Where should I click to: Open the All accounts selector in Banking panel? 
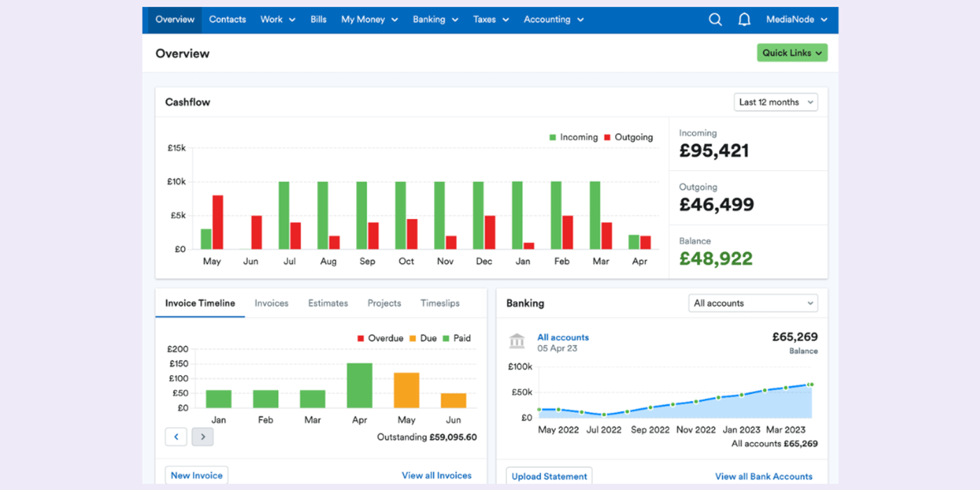point(752,302)
